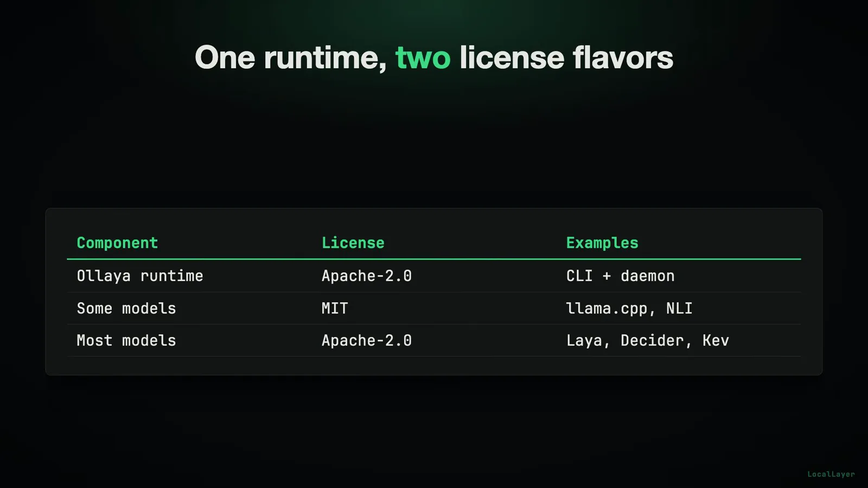Select the 'Ollaya runtime' cell

[140, 276]
